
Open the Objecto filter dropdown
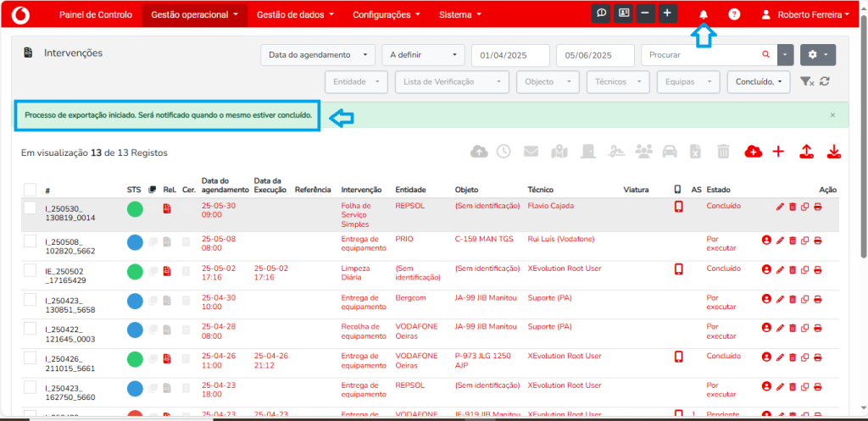(548, 81)
